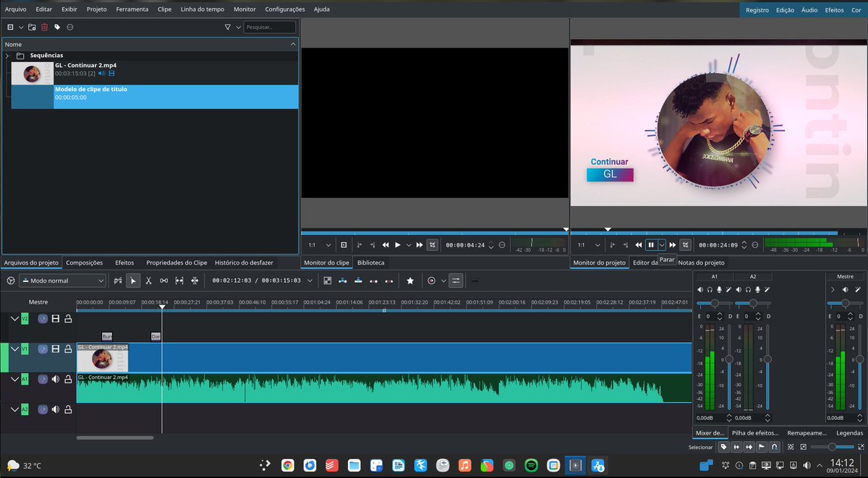Click the flag marker icon in bottom toolbar
Viewport: 868px width, 478px height.
(x=762, y=447)
